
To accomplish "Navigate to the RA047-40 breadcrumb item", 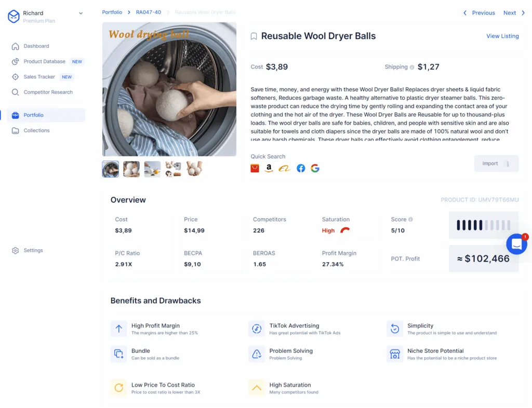I will coord(148,12).
